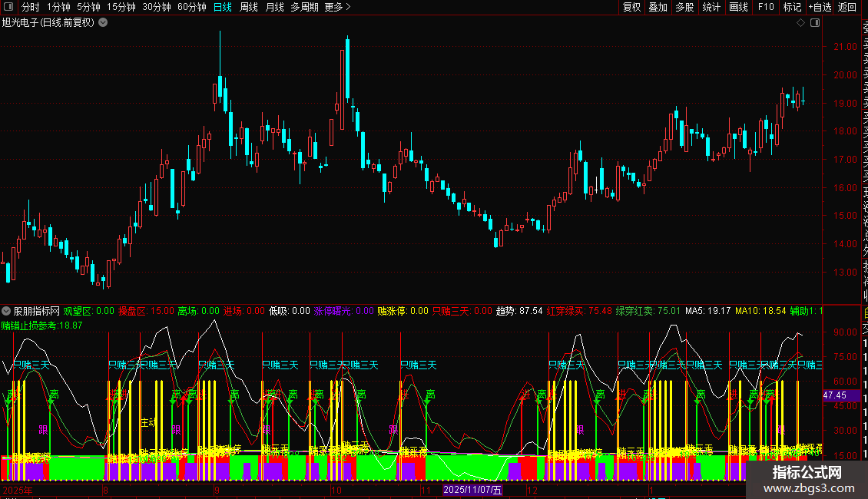This screenshot has width=868, height=499.
Task: Switch to the 月线 monthly tab
Action: pyautogui.click(x=274, y=7)
